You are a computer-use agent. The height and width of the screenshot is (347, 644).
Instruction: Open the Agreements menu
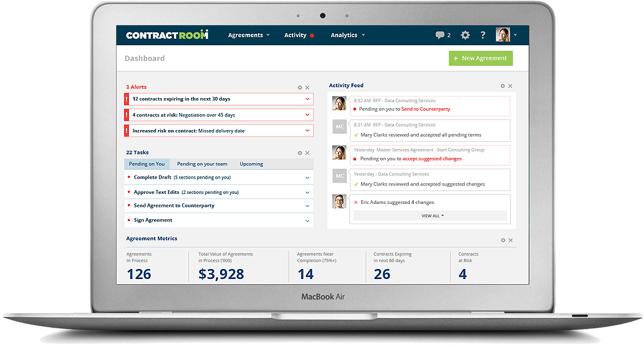249,35
